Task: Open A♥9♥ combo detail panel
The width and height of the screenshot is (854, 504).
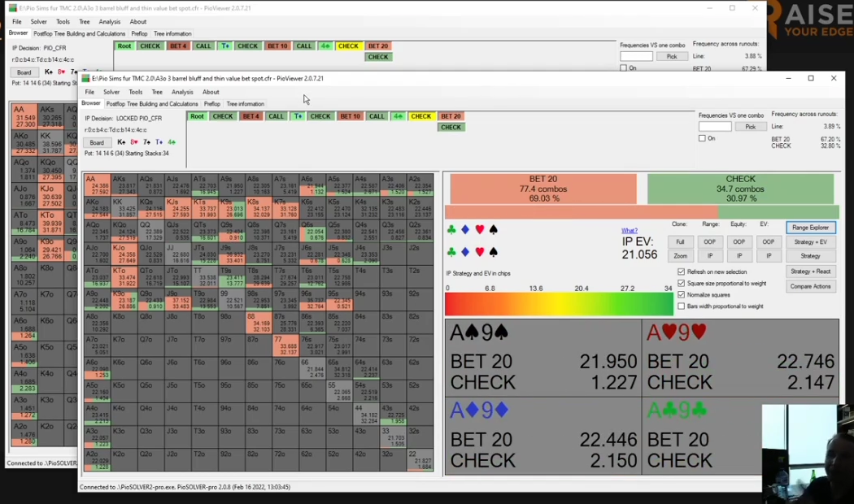Action: (x=740, y=358)
